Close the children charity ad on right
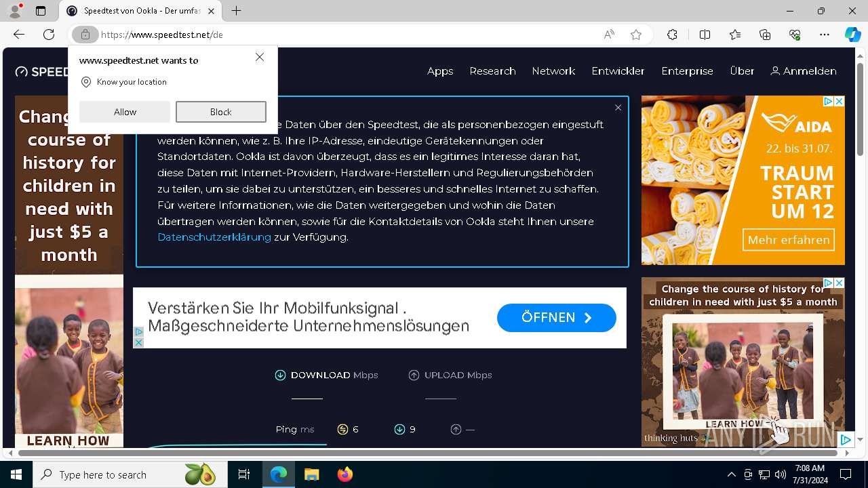Image resolution: width=868 pixels, height=488 pixels. [839, 283]
